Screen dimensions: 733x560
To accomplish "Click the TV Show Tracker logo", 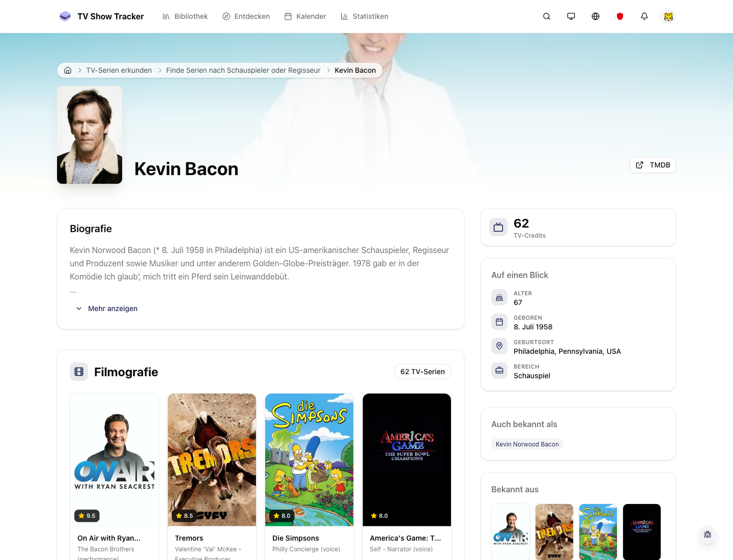I will pyautogui.click(x=101, y=16).
